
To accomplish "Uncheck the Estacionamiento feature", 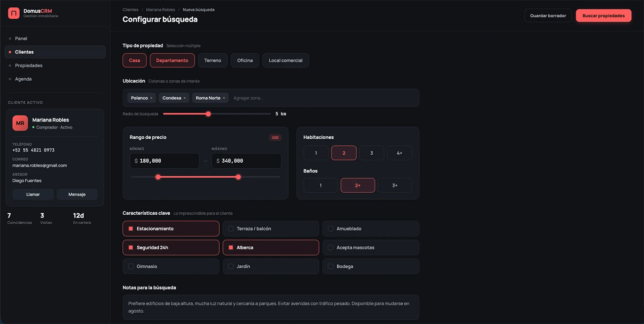I will tap(171, 229).
